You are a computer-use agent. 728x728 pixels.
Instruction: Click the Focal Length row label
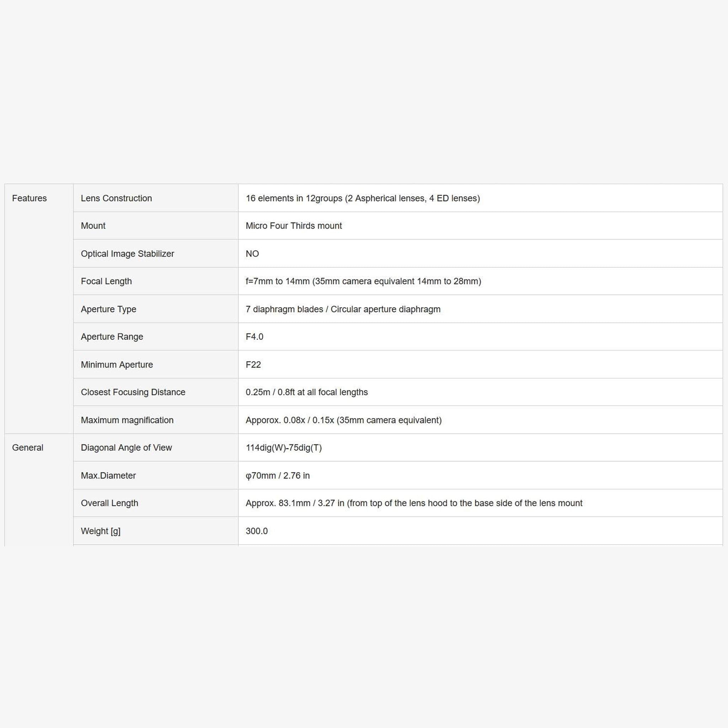(x=106, y=281)
